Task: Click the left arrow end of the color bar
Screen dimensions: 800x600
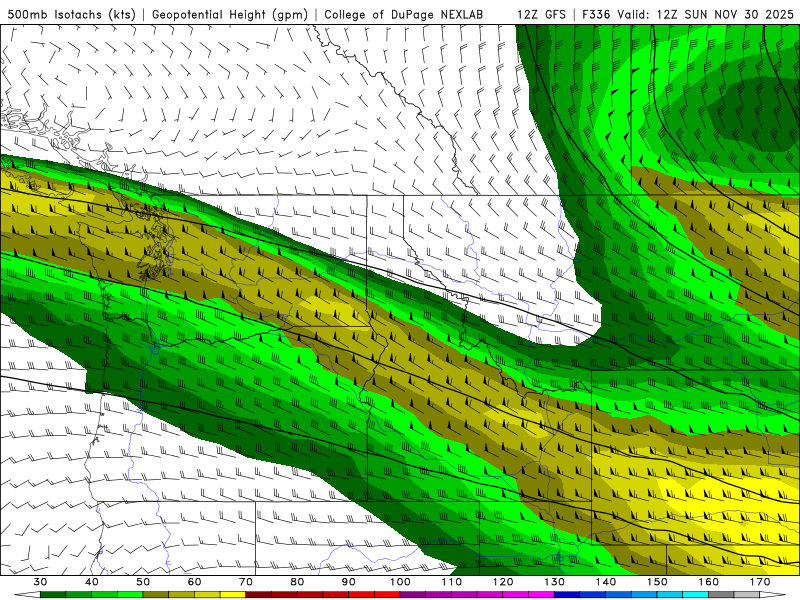Action: click(x=27, y=595)
